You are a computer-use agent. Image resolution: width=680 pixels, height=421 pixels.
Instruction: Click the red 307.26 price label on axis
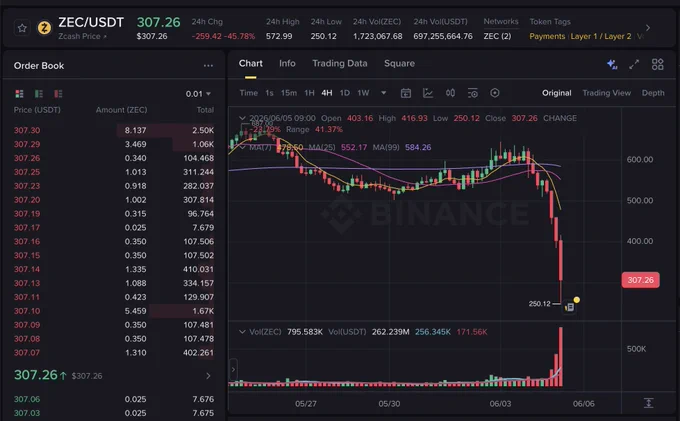(641, 280)
